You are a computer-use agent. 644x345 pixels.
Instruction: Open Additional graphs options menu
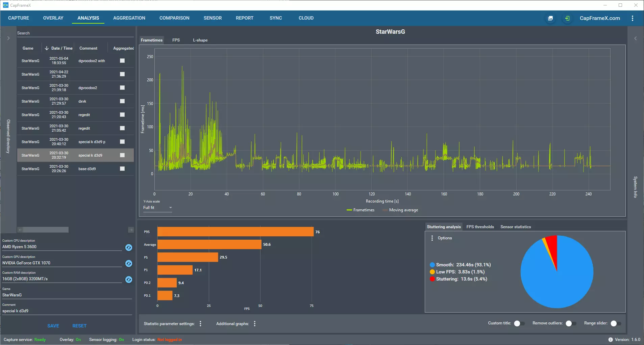255,324
